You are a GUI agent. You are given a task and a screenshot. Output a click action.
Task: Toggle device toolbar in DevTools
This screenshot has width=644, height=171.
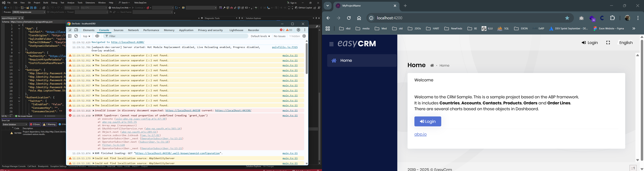76,30
